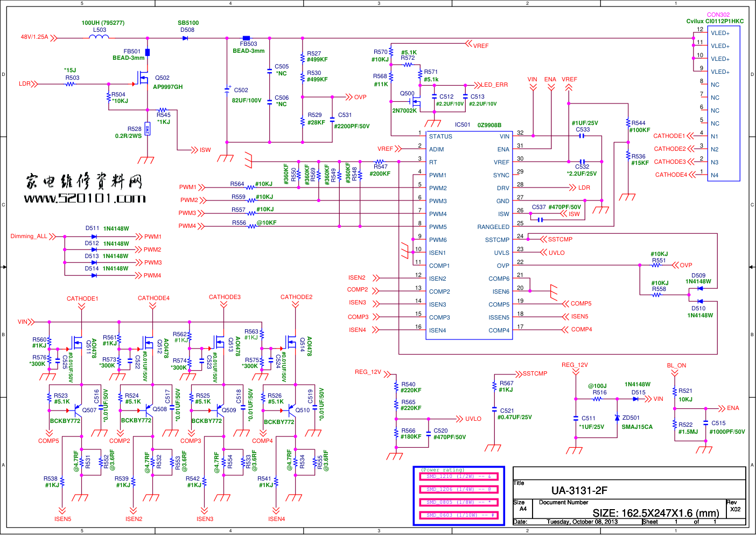This screenshot has height=535, width=756.
Task: Click the PWM4 port beside R556
Action: [x=187, y=226]
